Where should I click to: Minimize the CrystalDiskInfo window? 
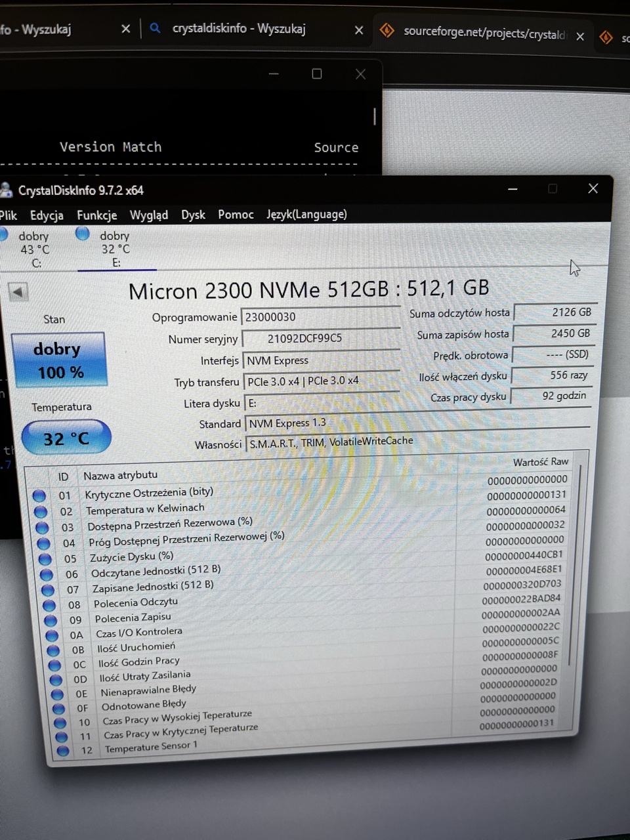click(x=513, y=189)
